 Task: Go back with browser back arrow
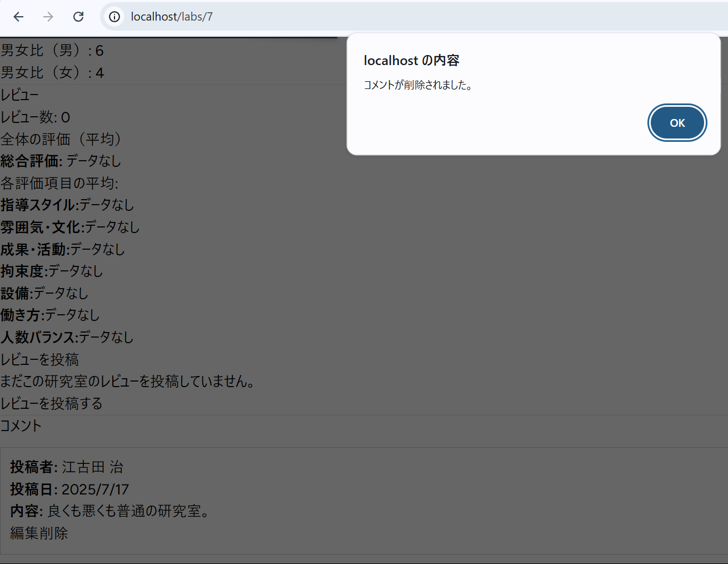click(18, 17)
